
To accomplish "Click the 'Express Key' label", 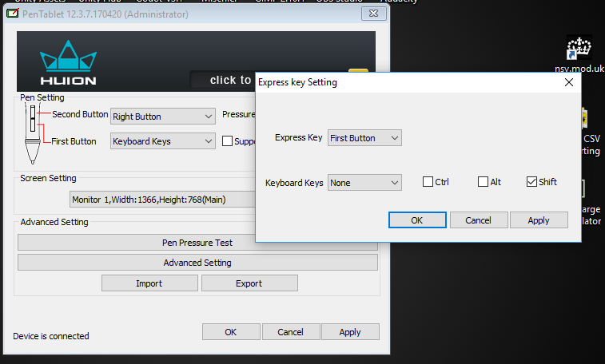I will tap(298, 137).
